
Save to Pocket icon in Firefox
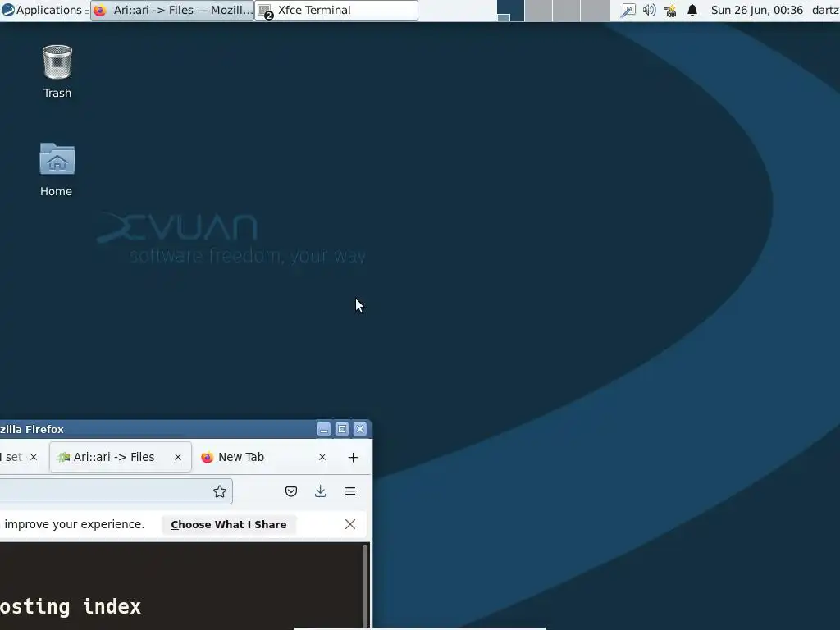(x=291, y=492)
